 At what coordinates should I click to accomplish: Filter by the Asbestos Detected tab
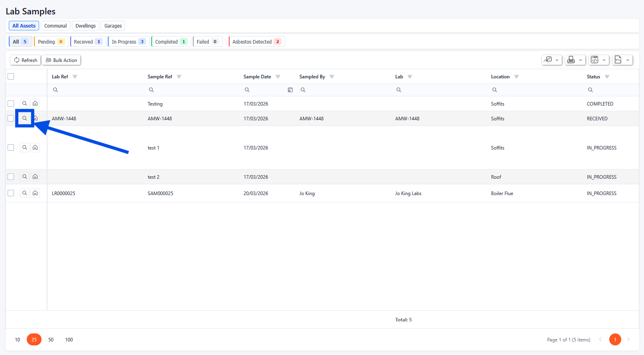256,42
